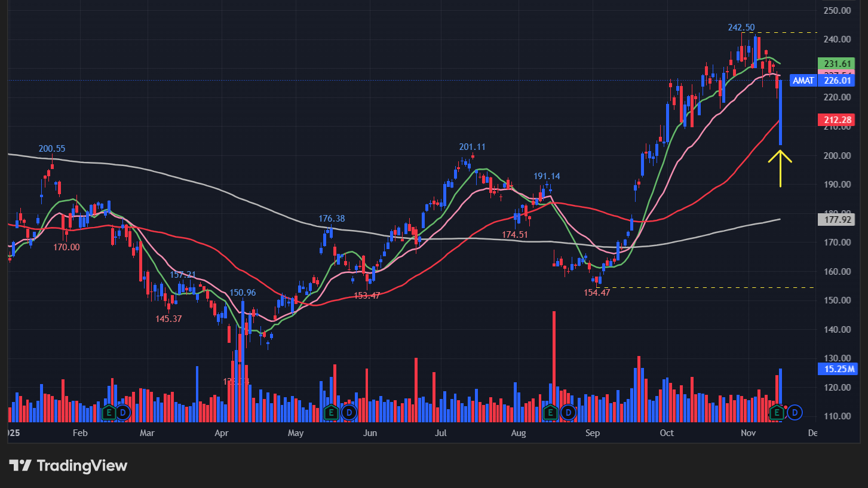Screen dimensions: 868x488
Task: Click the gray 177.92 moving average label
Action: [836, 220]
